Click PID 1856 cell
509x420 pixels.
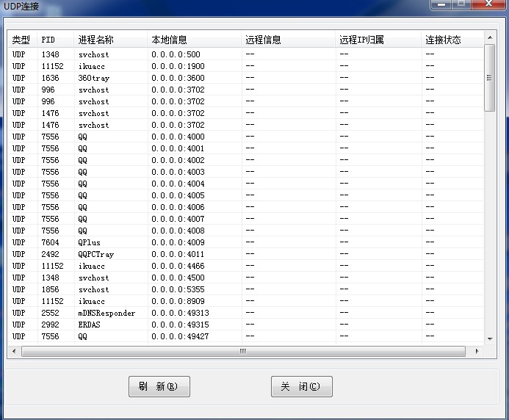51,289
